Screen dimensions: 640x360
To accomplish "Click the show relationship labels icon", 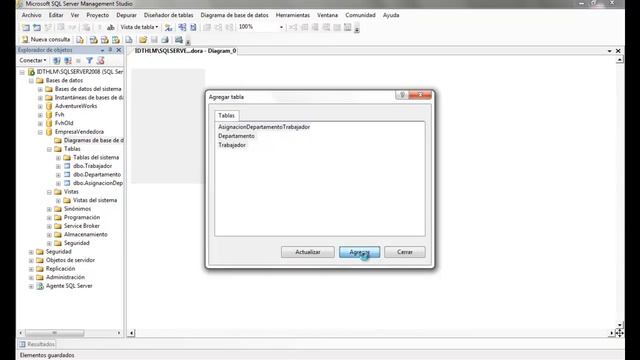I will point(169,27).
